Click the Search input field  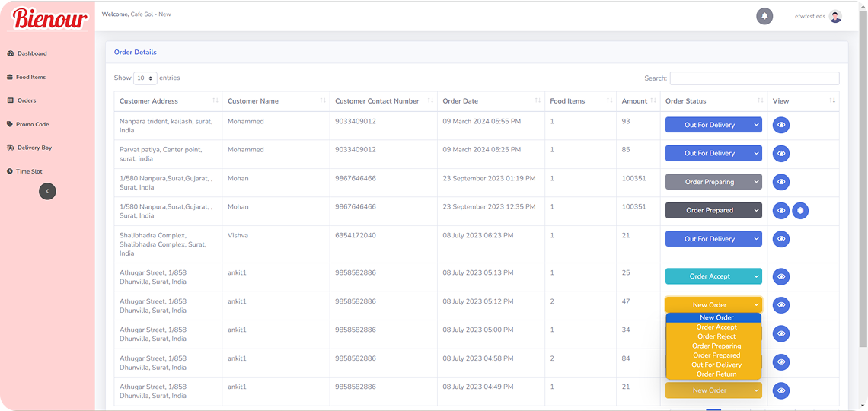point(755,78)
